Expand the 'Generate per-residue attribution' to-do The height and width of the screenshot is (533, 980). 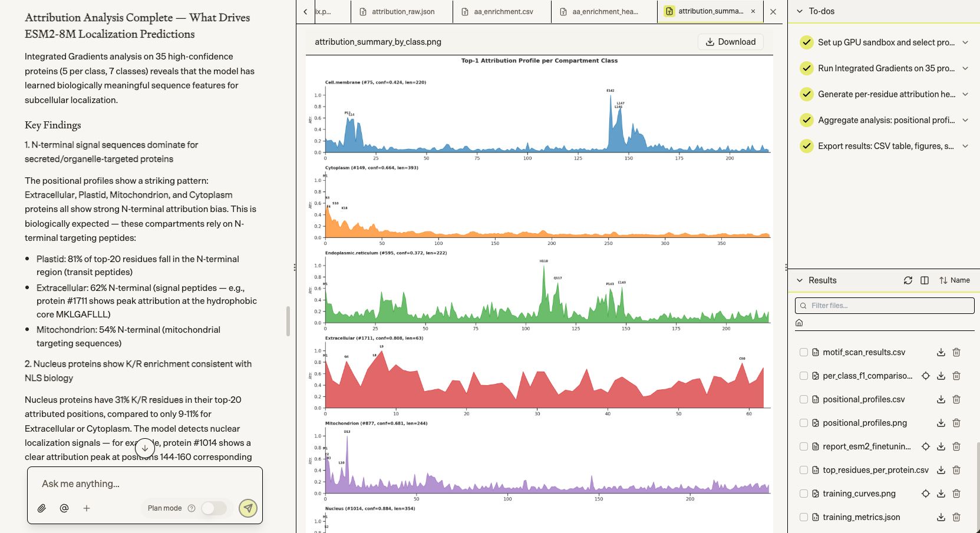(965, 94)
